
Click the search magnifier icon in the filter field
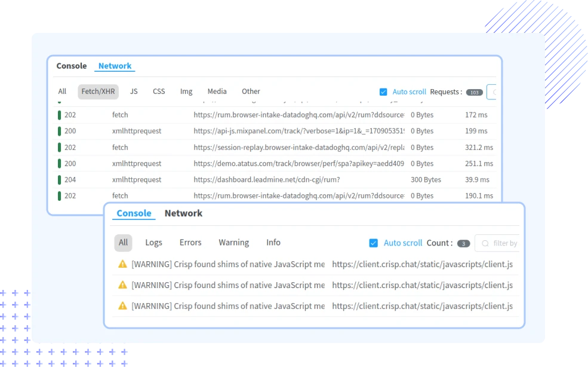[485, 243]
